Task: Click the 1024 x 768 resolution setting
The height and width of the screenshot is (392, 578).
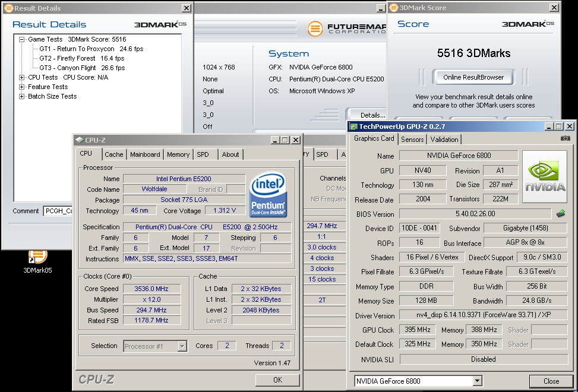Action: point(219,67)
